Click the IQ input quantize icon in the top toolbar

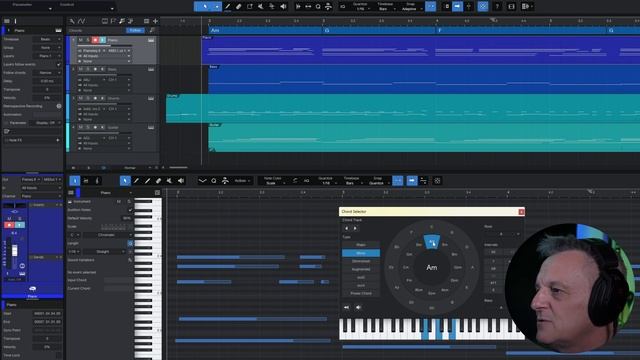pyautogui.click(x=343, y=7)
